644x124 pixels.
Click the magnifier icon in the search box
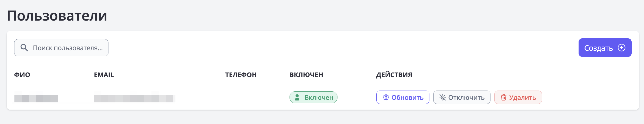pyautogui.click(x=24, y=48)
